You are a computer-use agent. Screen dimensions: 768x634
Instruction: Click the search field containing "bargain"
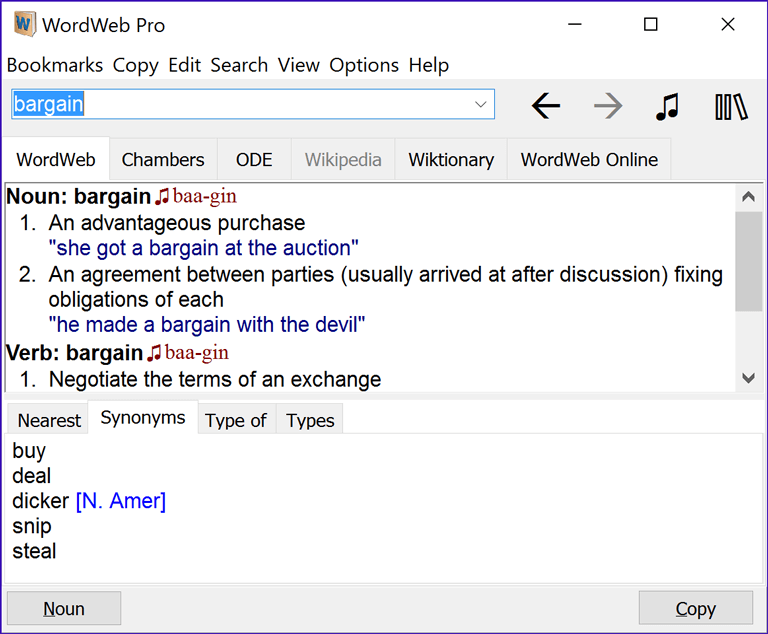[240, 104]
